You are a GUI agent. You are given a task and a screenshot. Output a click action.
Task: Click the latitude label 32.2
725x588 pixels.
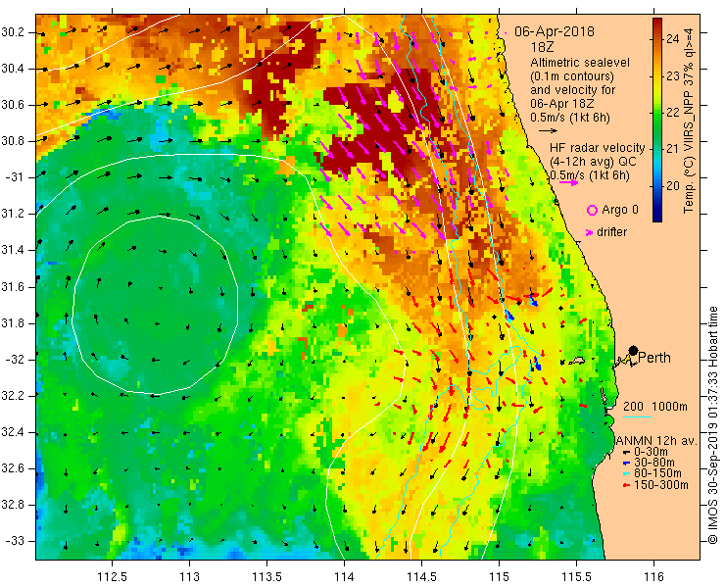(13, 396)
